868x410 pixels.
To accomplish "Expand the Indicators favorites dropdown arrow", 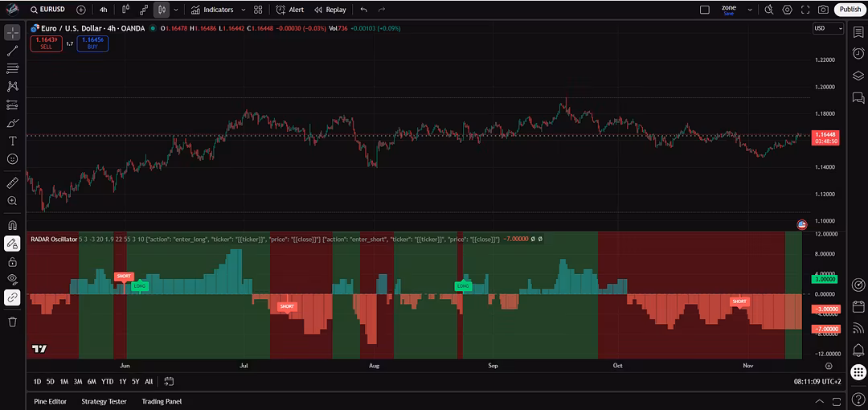I will click(242, 10).
